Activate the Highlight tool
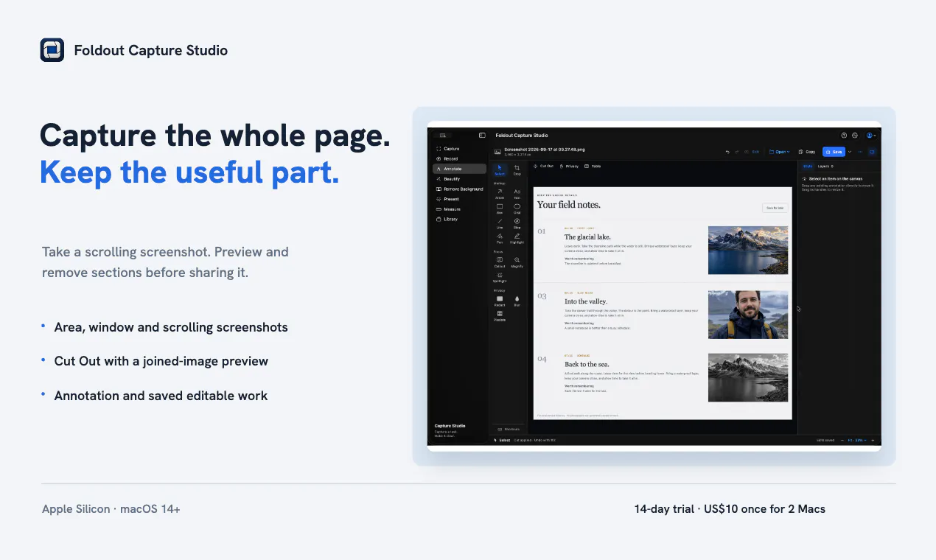 point(517,238)
